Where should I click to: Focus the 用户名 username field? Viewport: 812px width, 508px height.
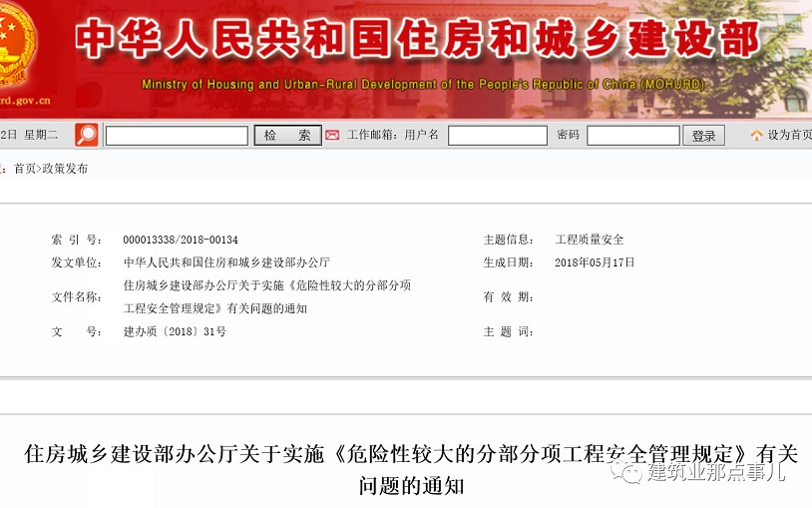point(497,136)
